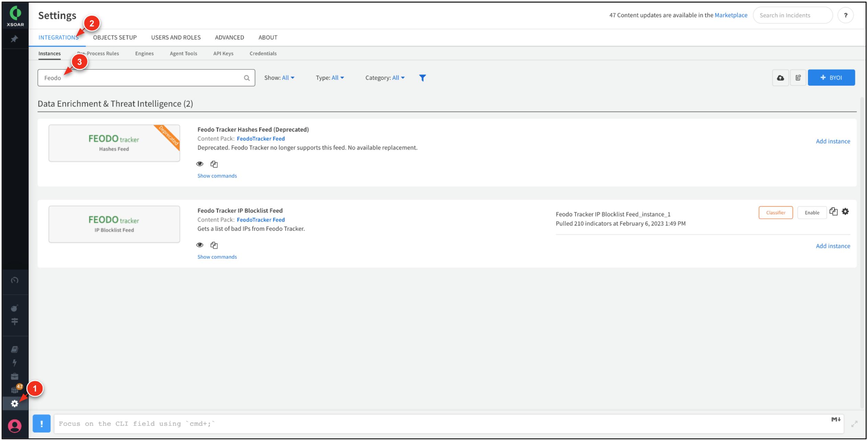Image resolution: width=868 pixels, height=441 pixels.
Task: Open the Marketplace link in the header
Action: pos(731,15)
